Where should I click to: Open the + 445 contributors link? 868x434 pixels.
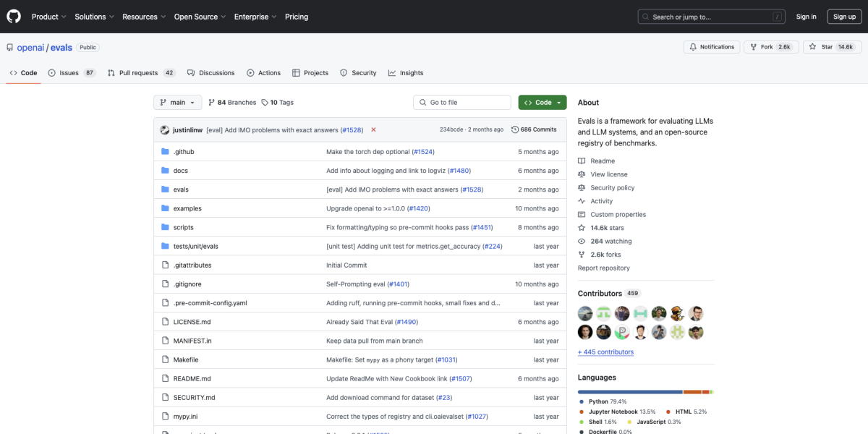[x=605, y=352]
